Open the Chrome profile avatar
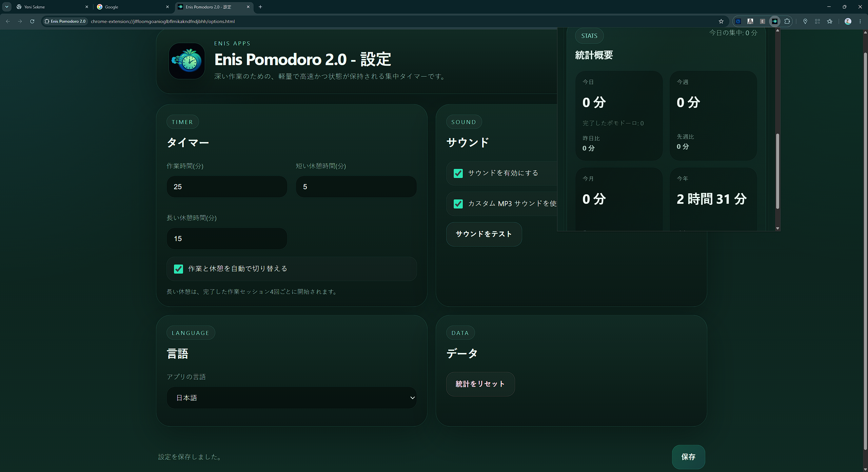The image size is (868, 472). 848,21
